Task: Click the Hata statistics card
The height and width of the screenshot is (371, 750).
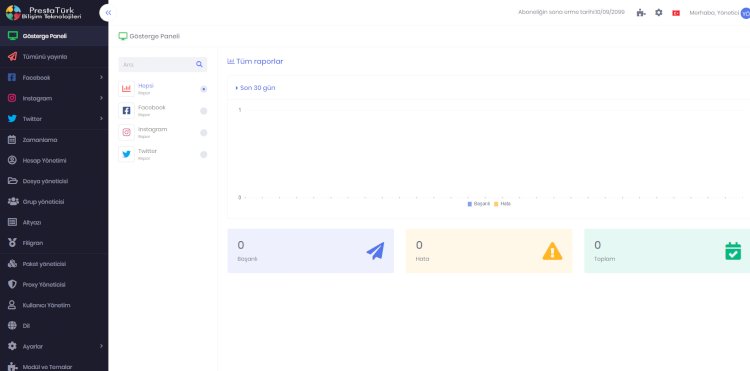Action: (489, 251)
